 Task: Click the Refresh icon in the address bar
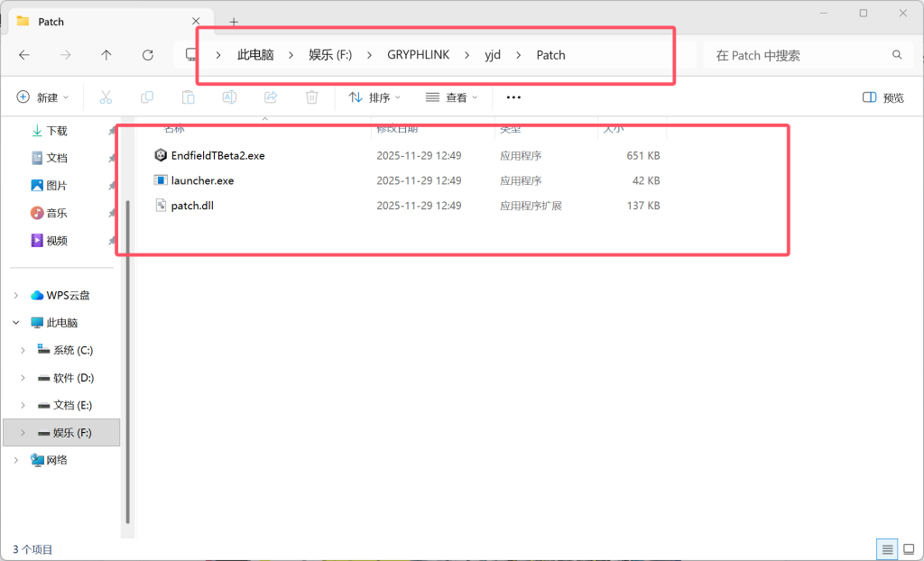[x=147, y=54]
